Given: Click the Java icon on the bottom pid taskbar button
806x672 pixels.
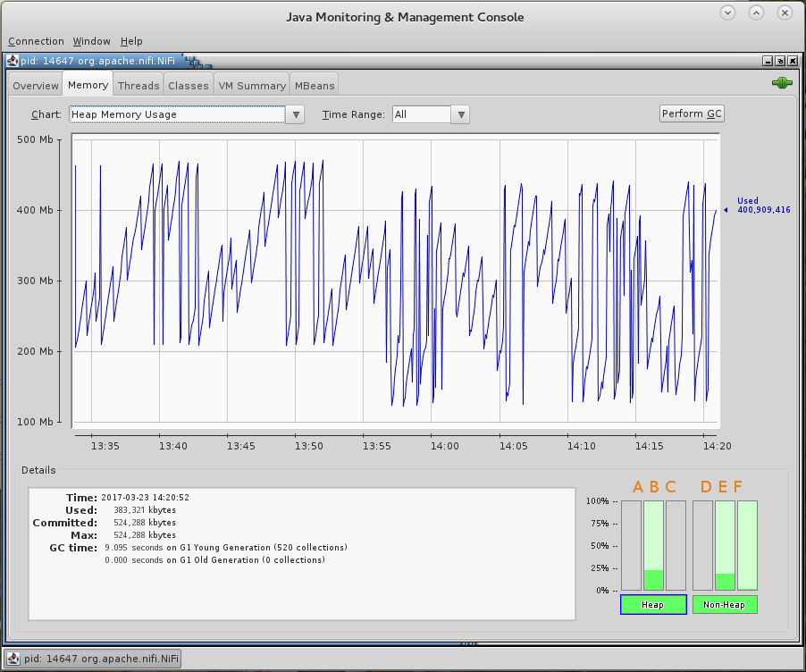Looking at the screenshot, I should point(13,659).
